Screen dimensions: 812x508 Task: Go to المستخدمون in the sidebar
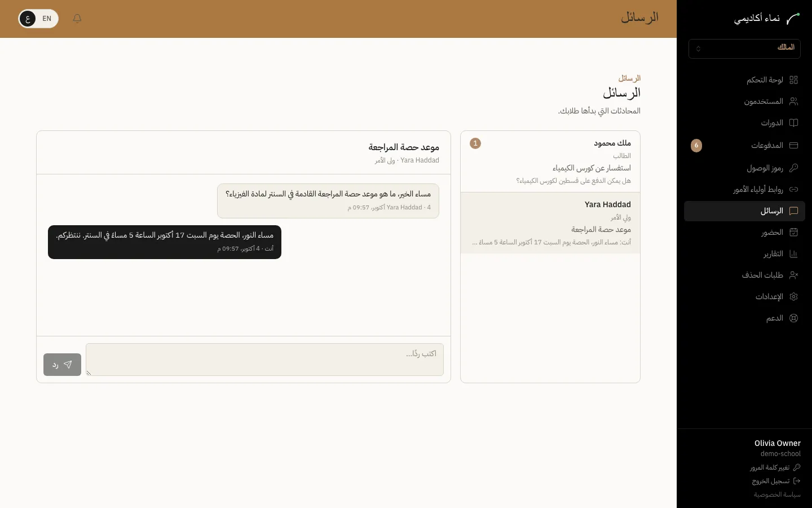click(x=744, y=102)
